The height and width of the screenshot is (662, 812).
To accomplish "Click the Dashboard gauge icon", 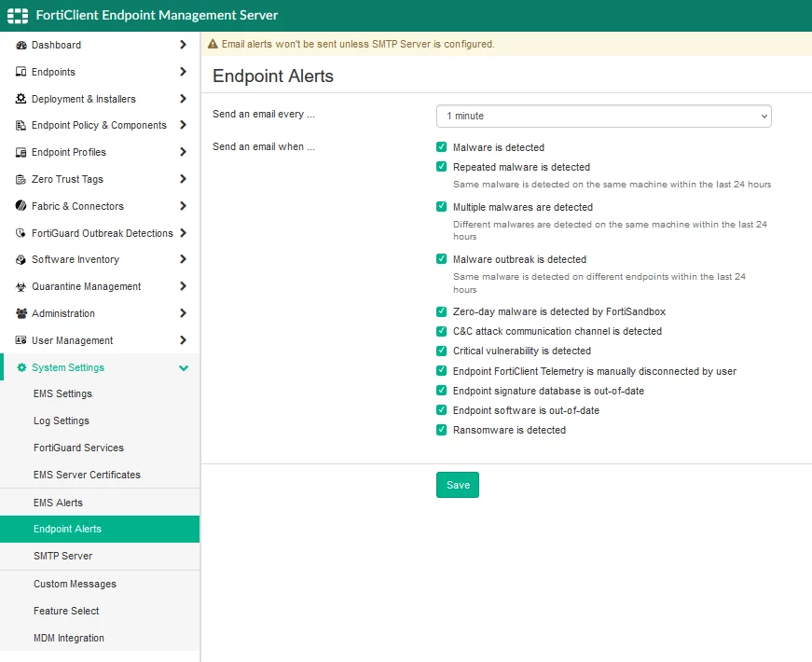I will (x=21, y=45).
